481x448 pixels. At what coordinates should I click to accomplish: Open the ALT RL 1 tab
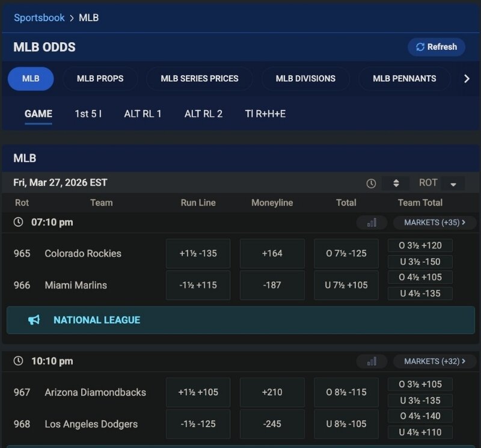tap(142, 113)
